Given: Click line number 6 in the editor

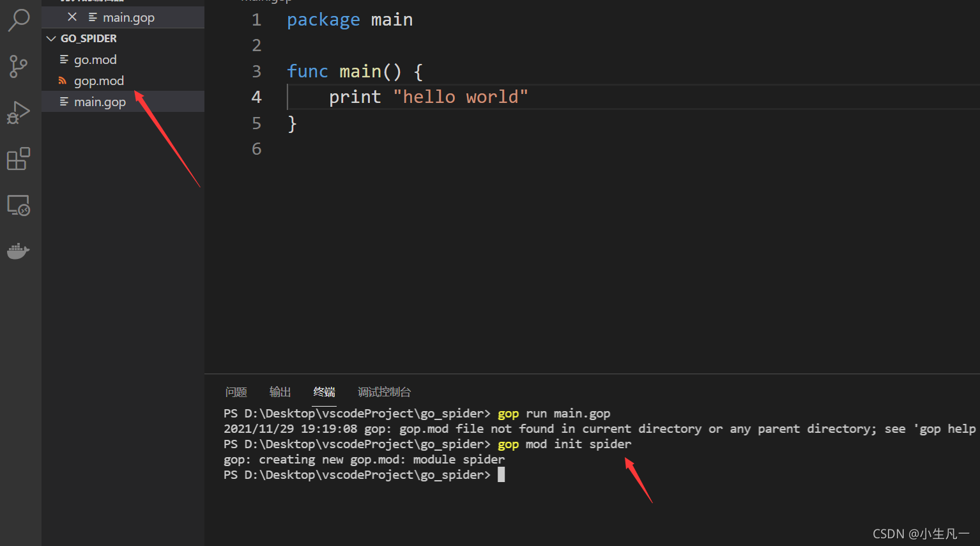Looking at the screenshot, I should click(x=257, y=149).
